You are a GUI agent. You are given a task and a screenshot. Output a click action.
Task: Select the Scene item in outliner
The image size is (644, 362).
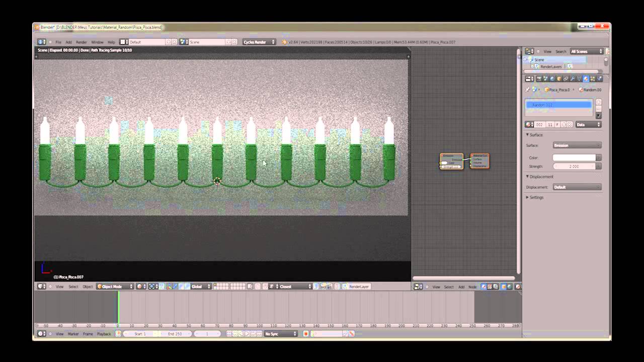[x=539, y=60]
